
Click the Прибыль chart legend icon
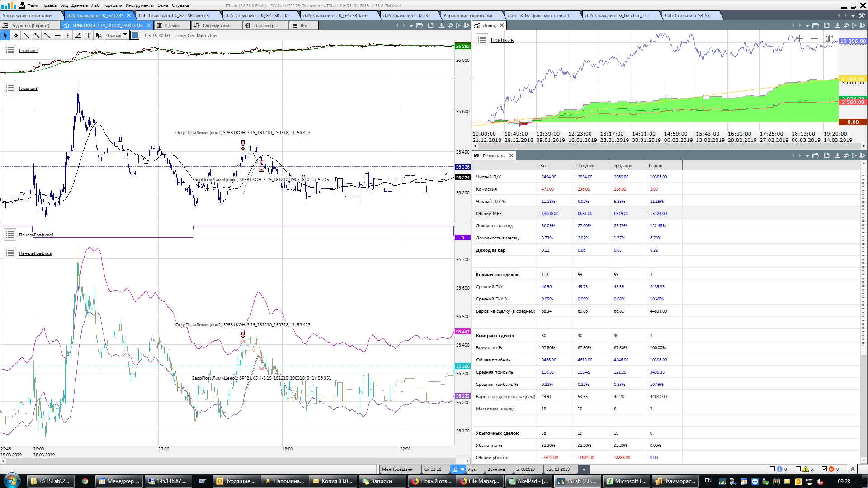[482, 40]
